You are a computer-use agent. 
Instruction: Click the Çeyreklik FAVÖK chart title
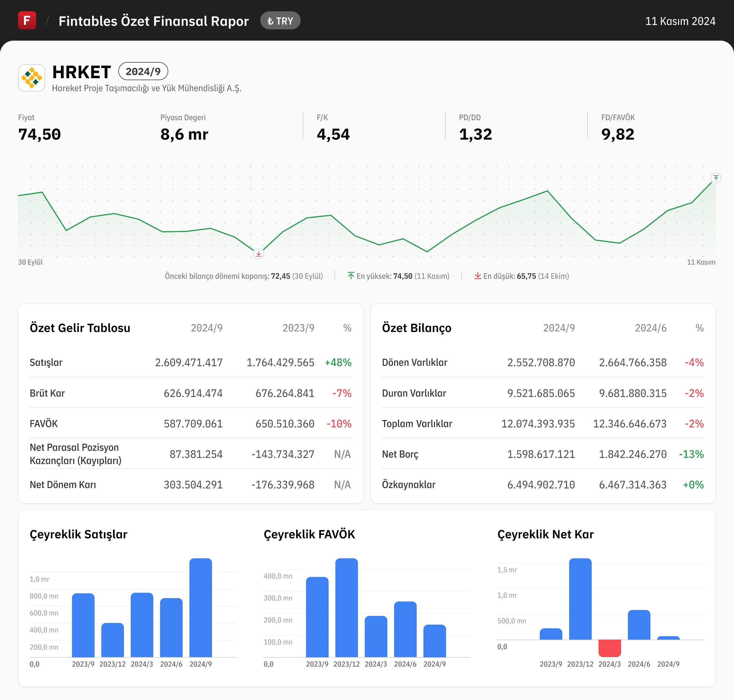pos(309,534)
